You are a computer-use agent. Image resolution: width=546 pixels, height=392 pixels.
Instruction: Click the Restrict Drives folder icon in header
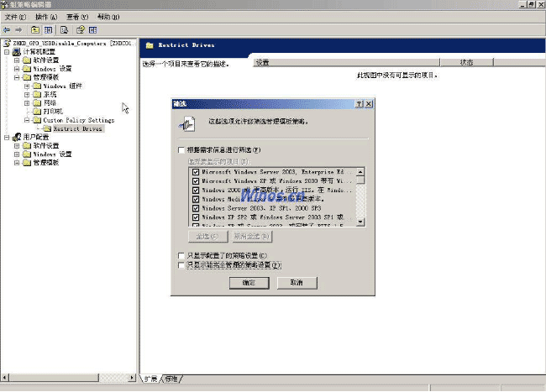[x=150, y=45]
